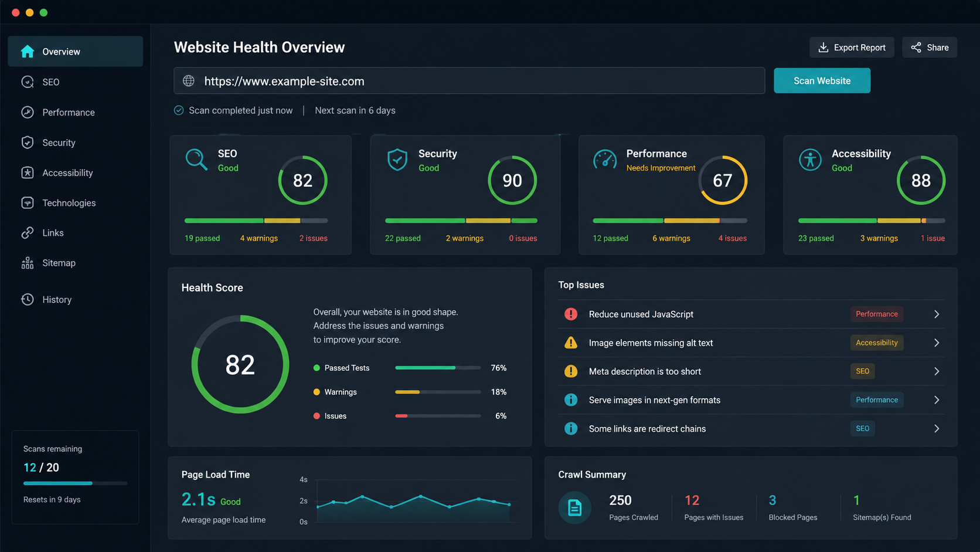Click the document icon in Crawl Summary
This screenshot has width=980, height=552.
coord(575,507)
